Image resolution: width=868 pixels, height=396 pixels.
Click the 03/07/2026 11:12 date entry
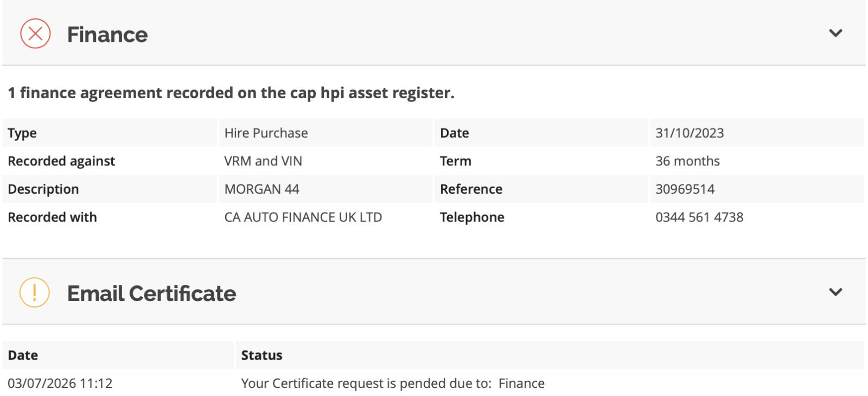60,383
